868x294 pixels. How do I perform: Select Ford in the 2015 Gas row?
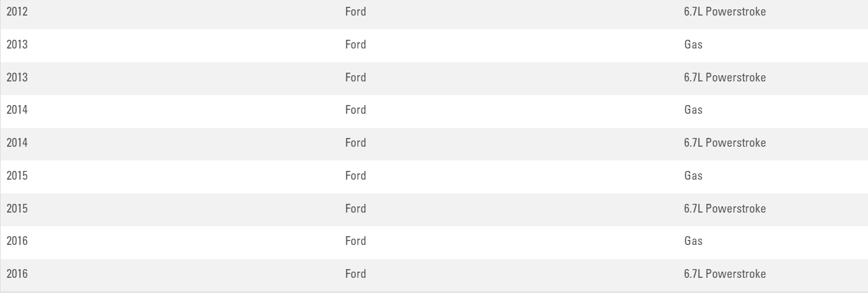point(355,175)
